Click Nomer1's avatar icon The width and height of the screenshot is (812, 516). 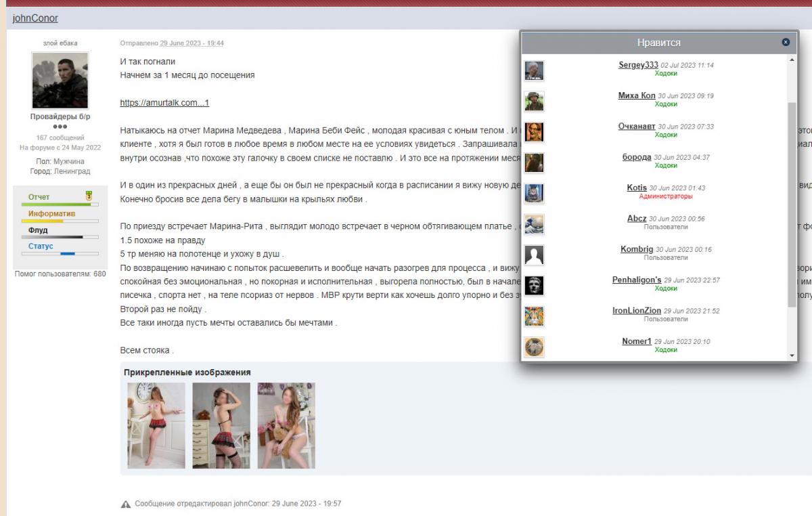(534, 347)
